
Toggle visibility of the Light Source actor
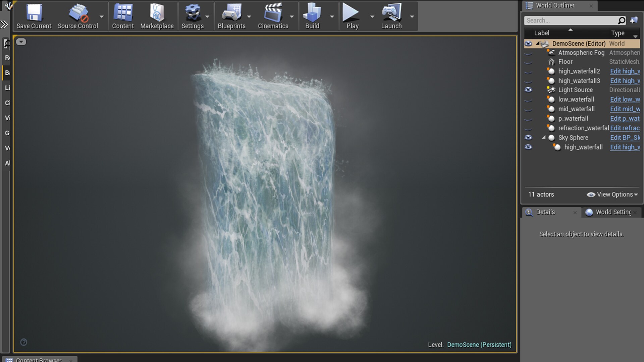[x=529, y=89]
